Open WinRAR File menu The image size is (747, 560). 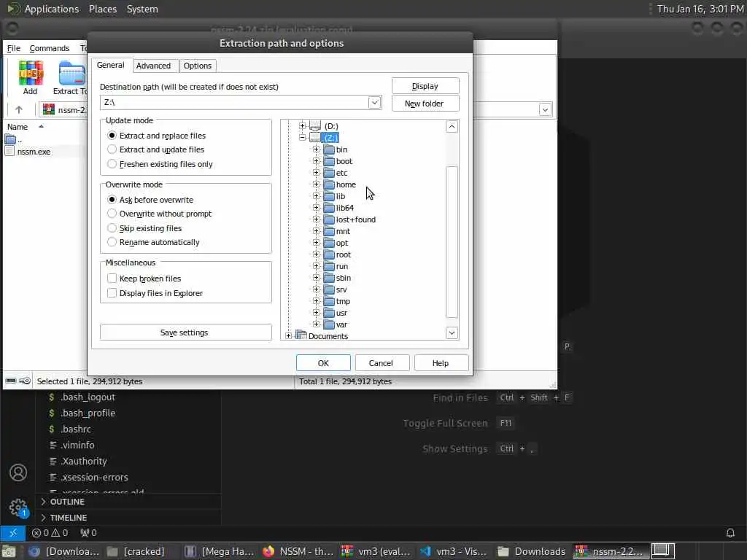coord(13,48)
